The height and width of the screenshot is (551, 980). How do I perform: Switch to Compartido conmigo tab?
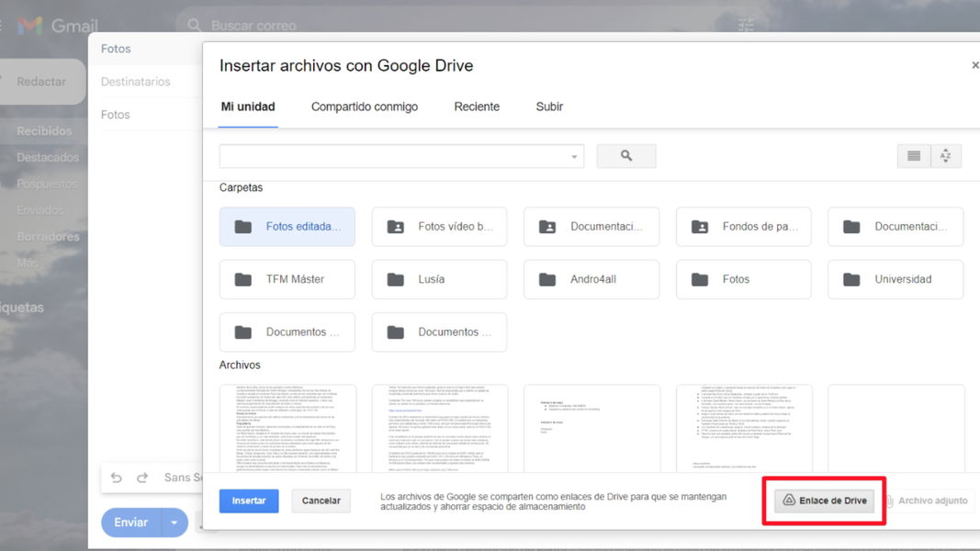(x=365, y=107)
